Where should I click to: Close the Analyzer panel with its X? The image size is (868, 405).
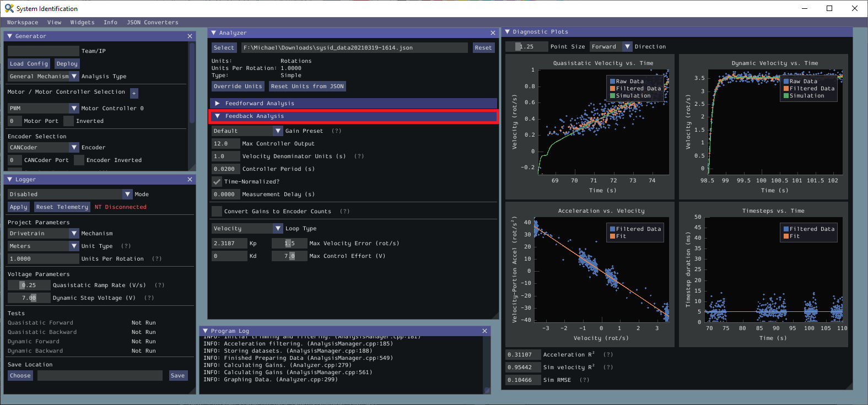[x=493, y=33]
